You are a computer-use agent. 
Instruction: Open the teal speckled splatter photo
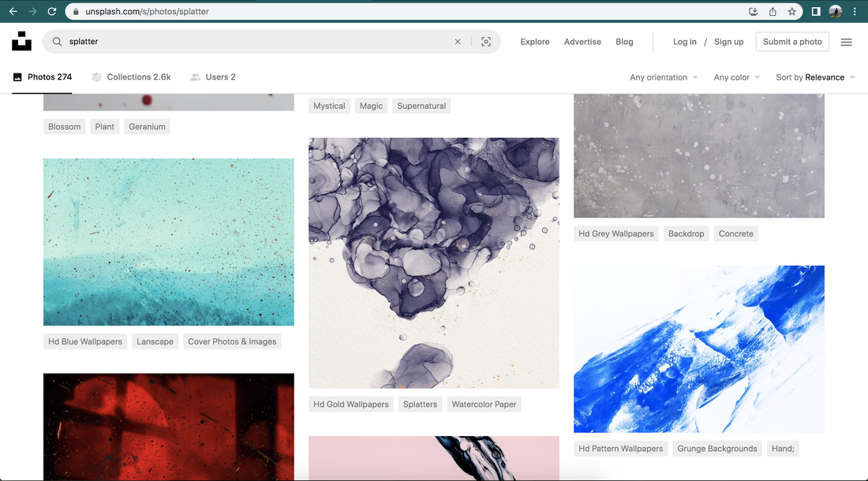[169, 242]
